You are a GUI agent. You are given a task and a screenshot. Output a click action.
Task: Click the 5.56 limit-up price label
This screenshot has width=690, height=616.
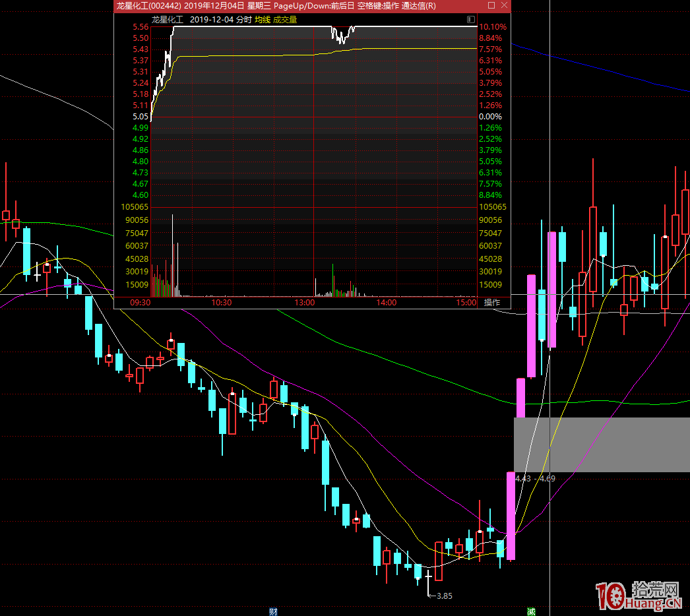click(141, 27)
